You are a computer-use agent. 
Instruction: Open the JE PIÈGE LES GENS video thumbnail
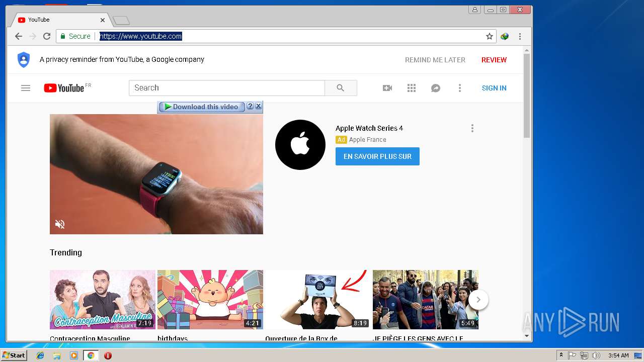pos(426,300)
